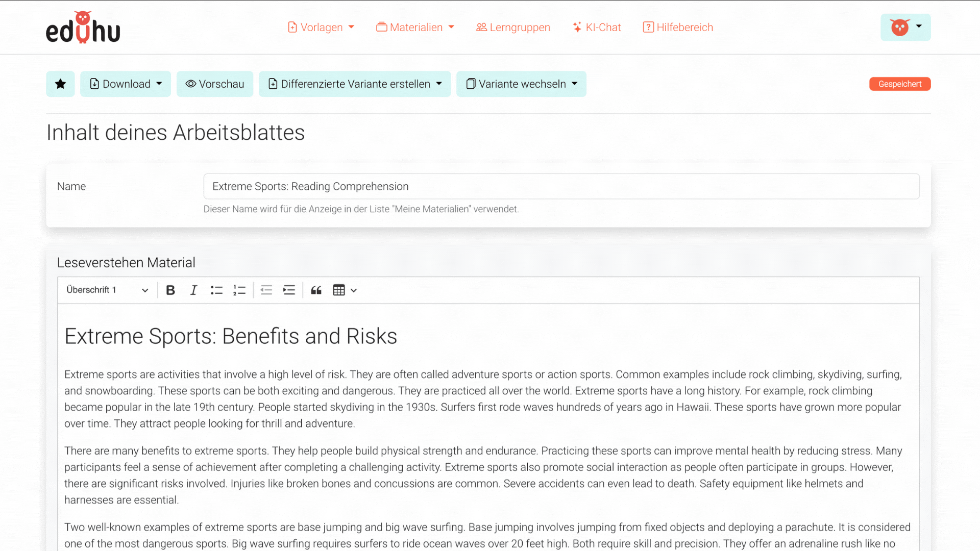Open the Vorlagen menu
Viewport: 980px width, 551px height.
(x=321, y=28)
